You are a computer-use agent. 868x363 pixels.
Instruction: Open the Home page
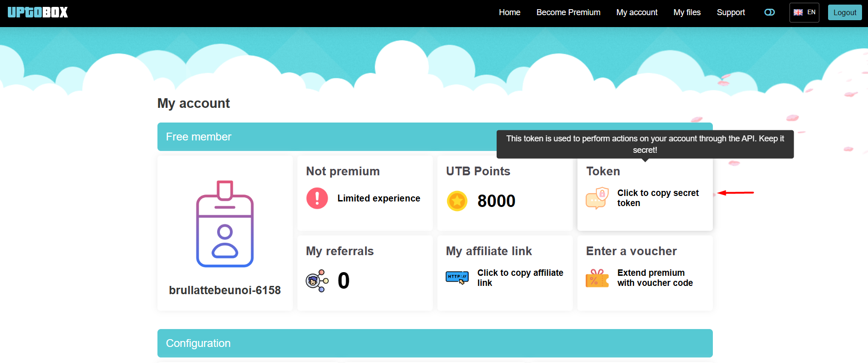(x=510, y=12)
